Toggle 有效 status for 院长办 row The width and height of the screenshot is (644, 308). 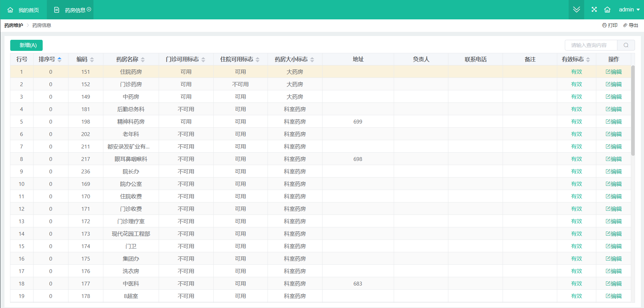(x=577, y=172)
